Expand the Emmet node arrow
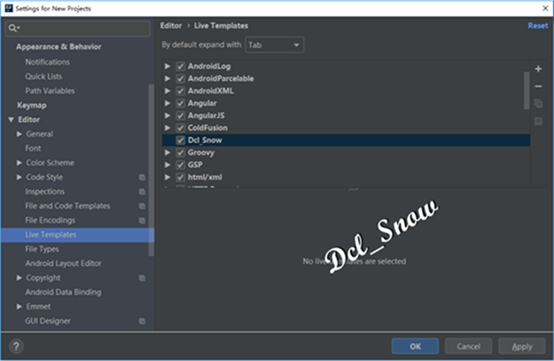 pos(19,307)
